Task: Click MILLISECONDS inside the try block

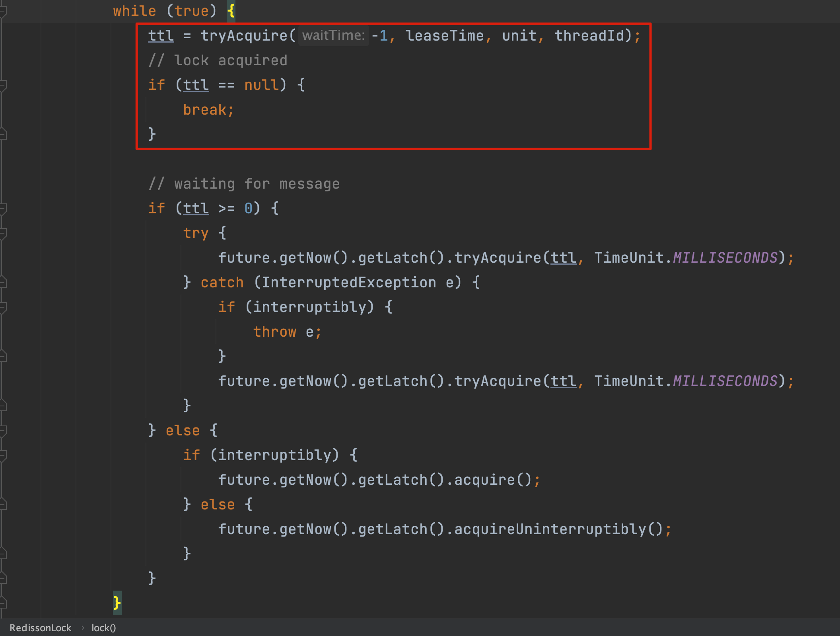Action: coord(725,258)
